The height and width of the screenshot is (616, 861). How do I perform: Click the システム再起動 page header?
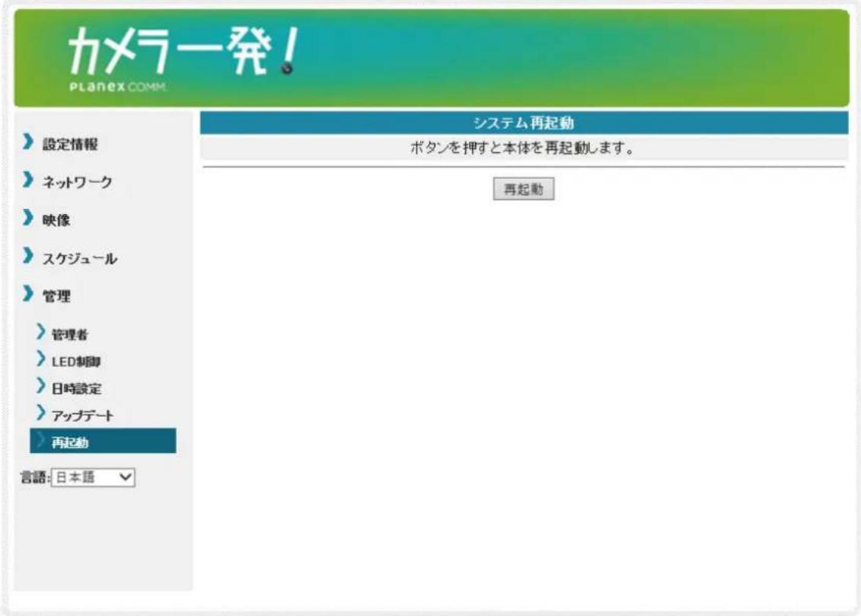[x=524, y=123]
